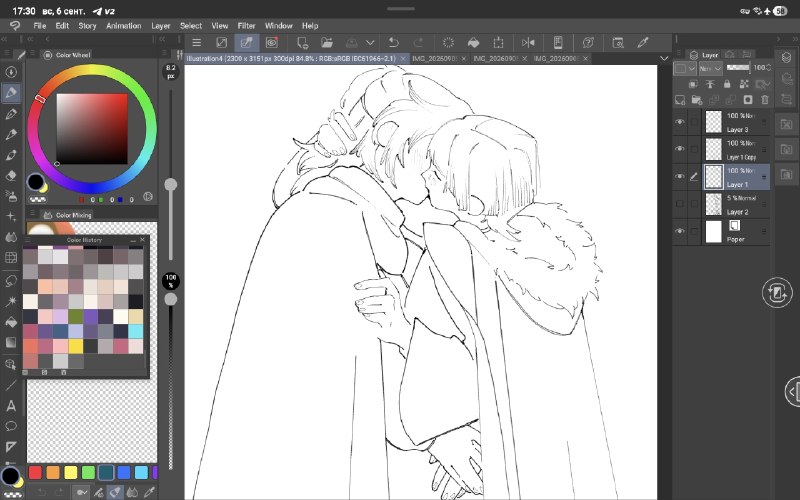The image size is (800, 500).
Task: Click the Layer 1 thumbnail
Action: 713,177
